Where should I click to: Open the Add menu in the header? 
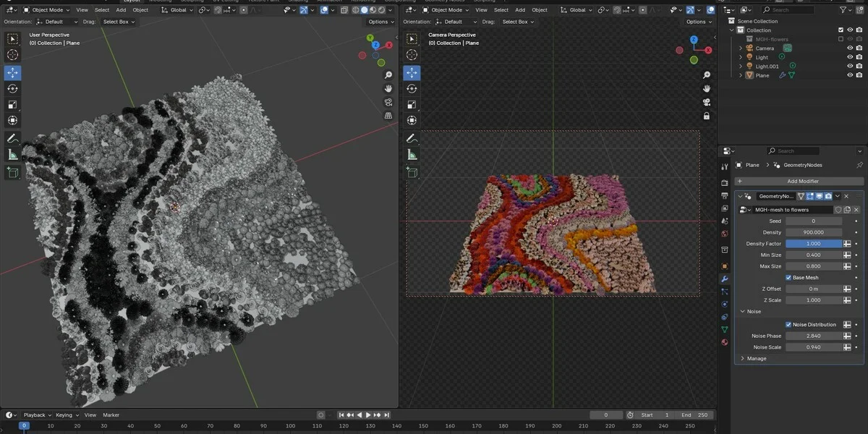tap(121, 9)
